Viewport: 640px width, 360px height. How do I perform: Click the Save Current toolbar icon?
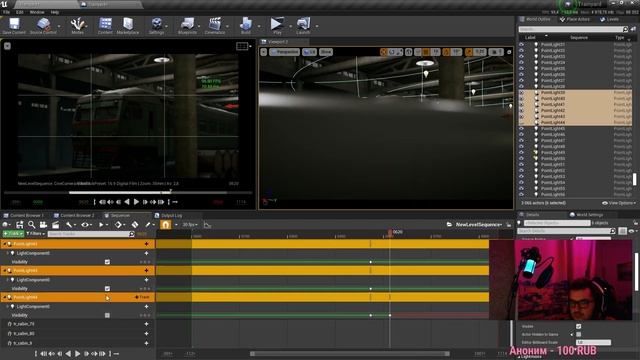click(14, 24)
